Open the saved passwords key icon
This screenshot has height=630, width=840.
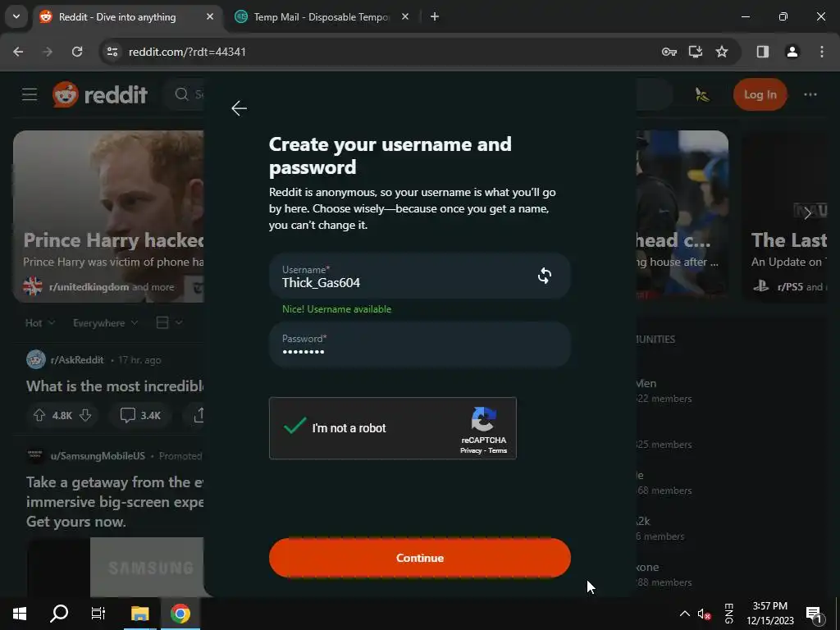669,52
